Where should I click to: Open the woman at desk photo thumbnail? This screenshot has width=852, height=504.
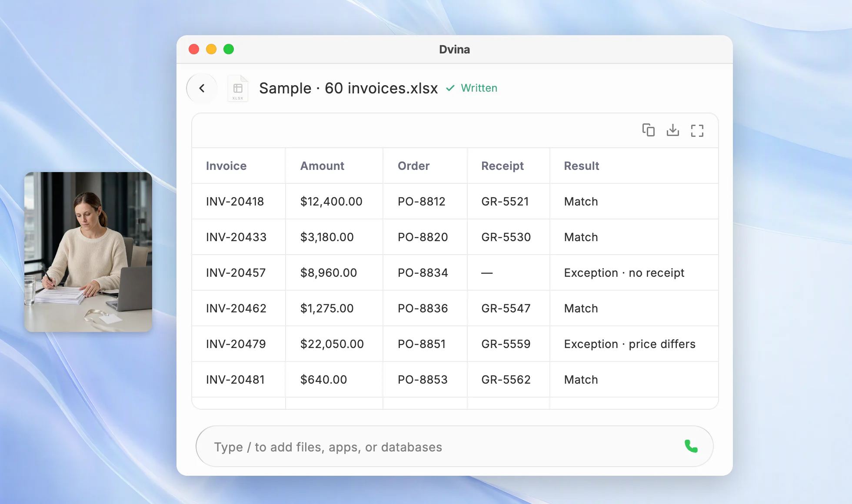[x=88, y=252]
